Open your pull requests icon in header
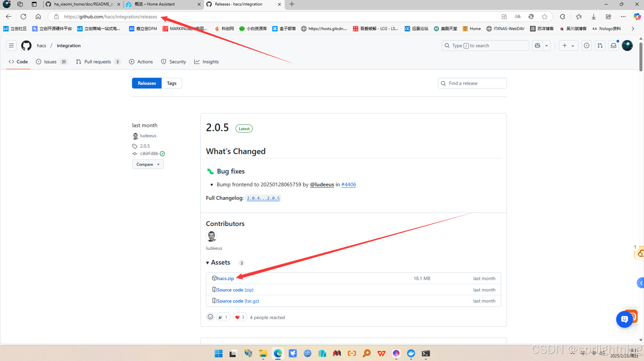 pyautogui.click(x=600, y=45)
